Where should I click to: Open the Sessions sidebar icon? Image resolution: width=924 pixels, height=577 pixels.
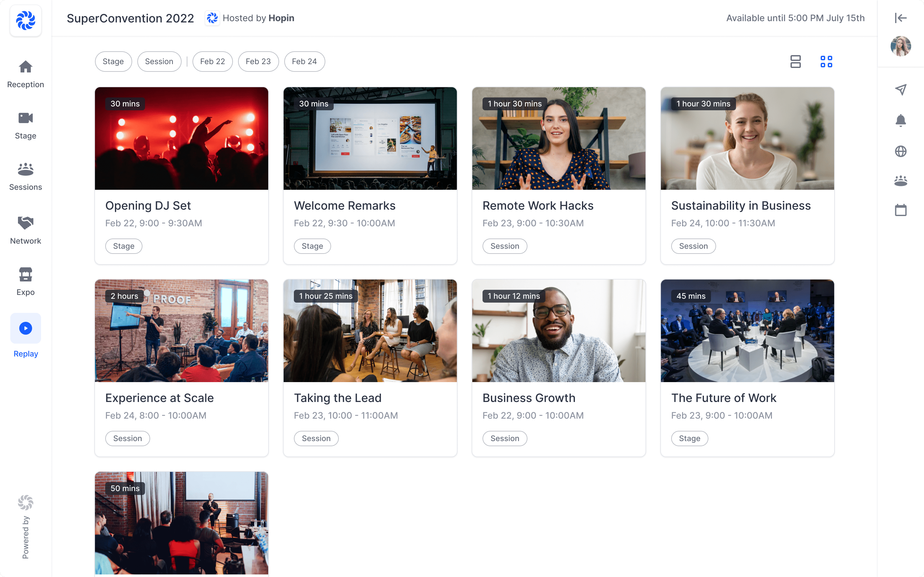click(x=26, y=170)
